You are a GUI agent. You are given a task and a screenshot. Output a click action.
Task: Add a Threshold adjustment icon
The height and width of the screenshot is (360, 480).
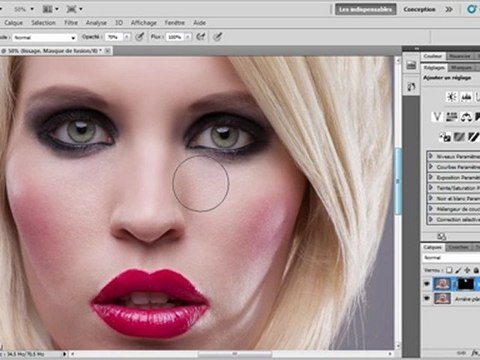coord(474,137)
